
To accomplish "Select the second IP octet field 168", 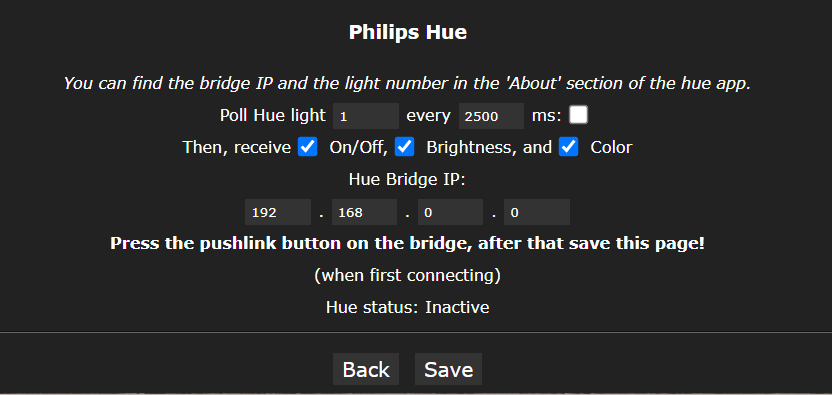I will 365,212.
